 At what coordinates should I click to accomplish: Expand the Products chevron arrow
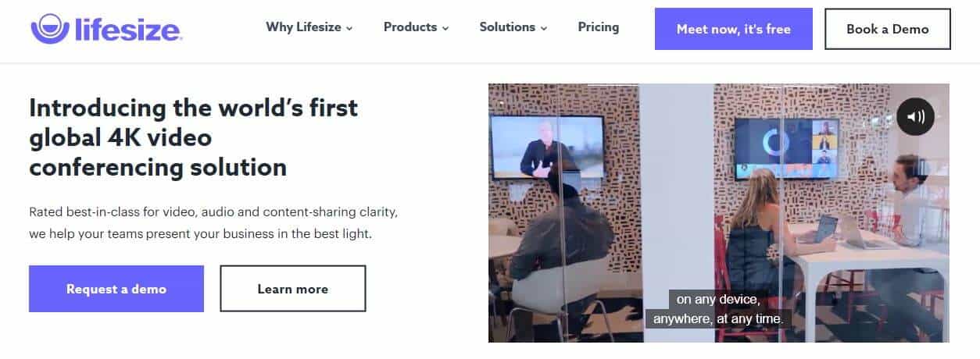pos(445,28)
